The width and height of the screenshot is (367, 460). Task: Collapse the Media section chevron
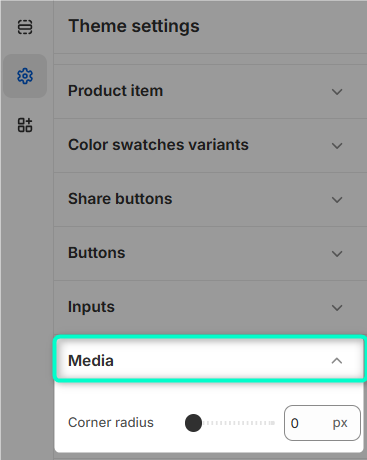point(337,361)
